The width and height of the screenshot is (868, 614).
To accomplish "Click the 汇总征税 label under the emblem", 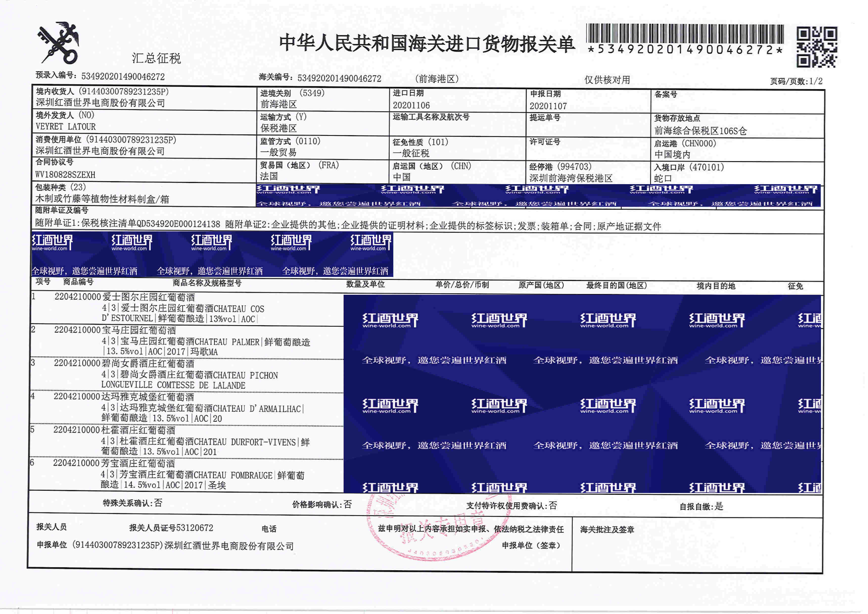I will click(156, 58).
